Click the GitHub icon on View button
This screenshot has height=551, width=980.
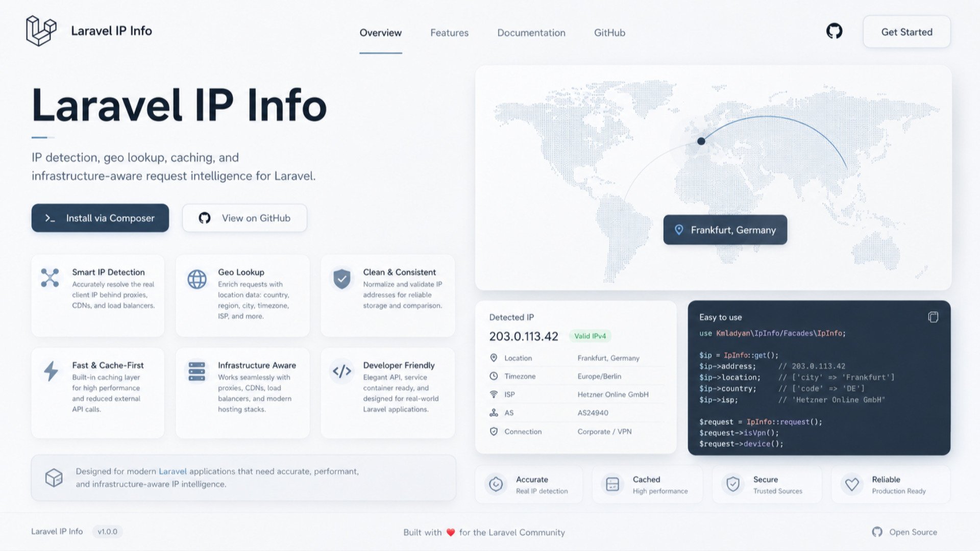205,218
